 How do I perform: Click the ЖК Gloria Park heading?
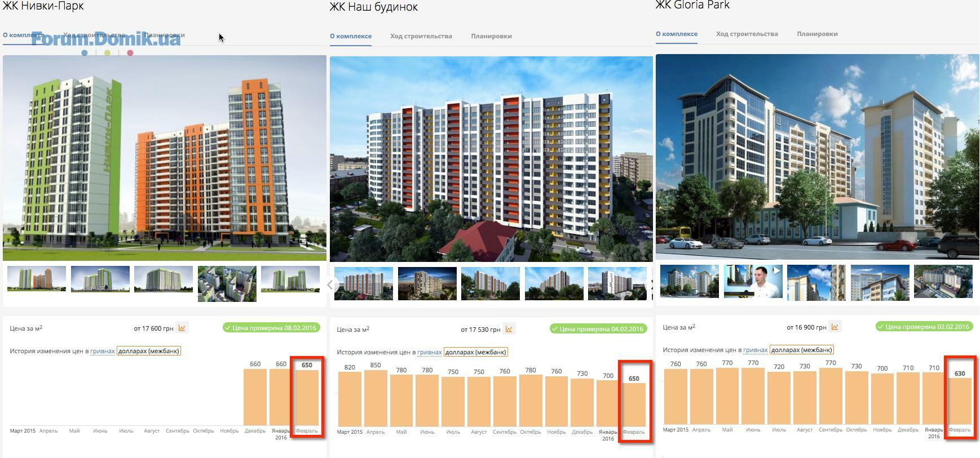pos(693,5)
